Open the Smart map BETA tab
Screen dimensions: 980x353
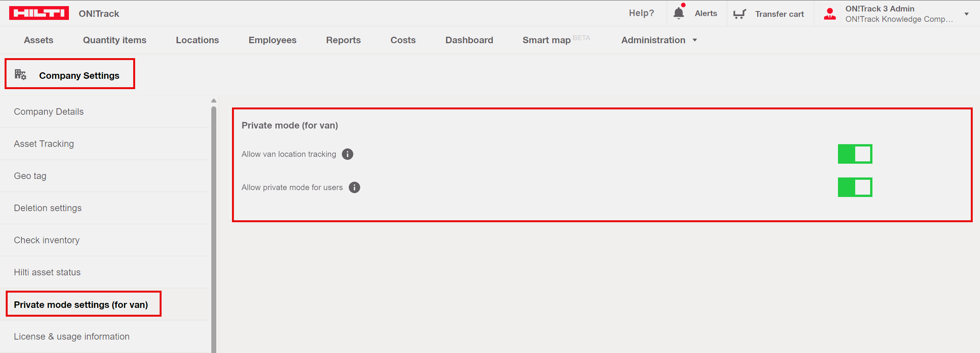[x=557, y=40]
